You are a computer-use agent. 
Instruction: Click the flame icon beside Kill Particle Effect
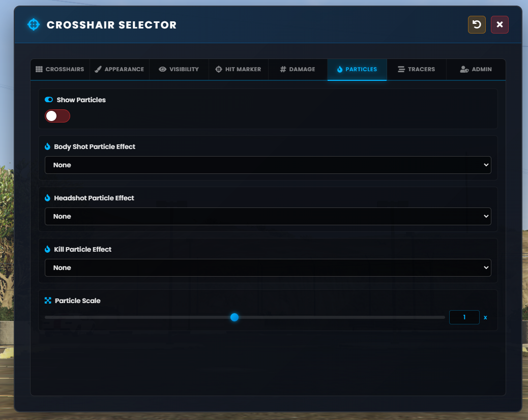pyautogui.click(x=47, y=249)
